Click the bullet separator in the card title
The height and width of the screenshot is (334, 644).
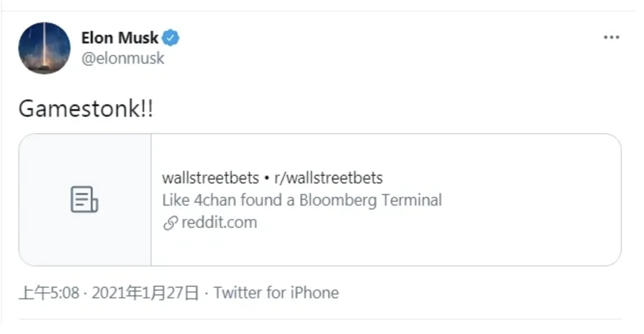pyautogui.click(x=266, y=178)
